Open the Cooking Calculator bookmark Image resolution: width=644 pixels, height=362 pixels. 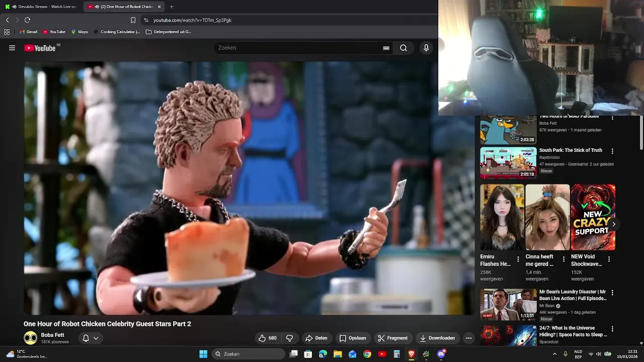(x=116, y=32)
